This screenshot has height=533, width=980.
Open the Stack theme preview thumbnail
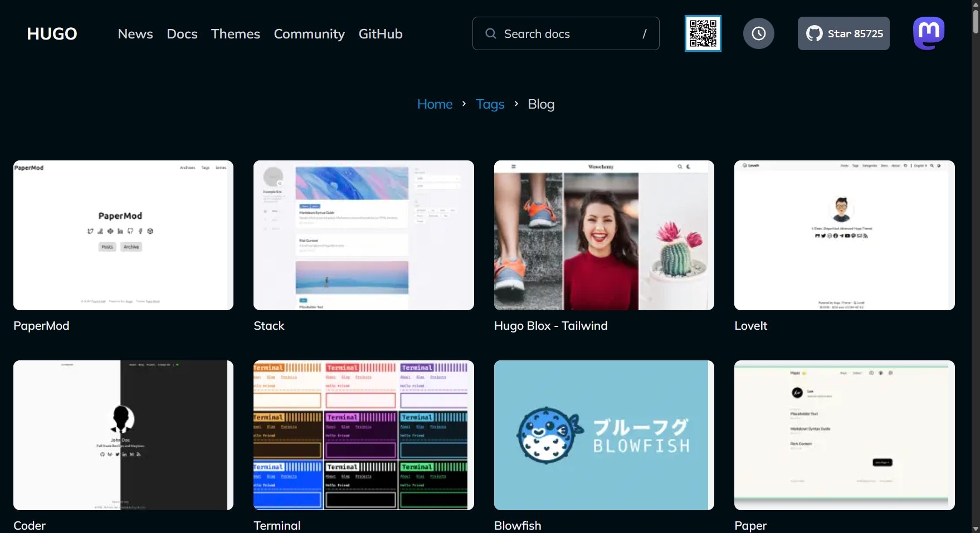363,235
